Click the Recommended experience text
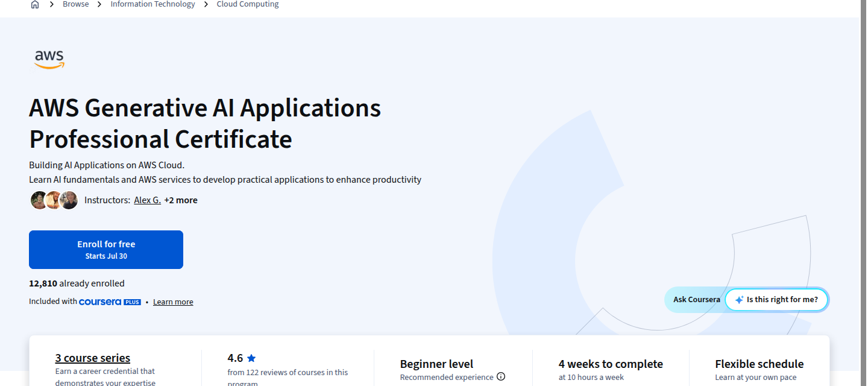Screen dimensions: 868x386 tap(447, 378)
